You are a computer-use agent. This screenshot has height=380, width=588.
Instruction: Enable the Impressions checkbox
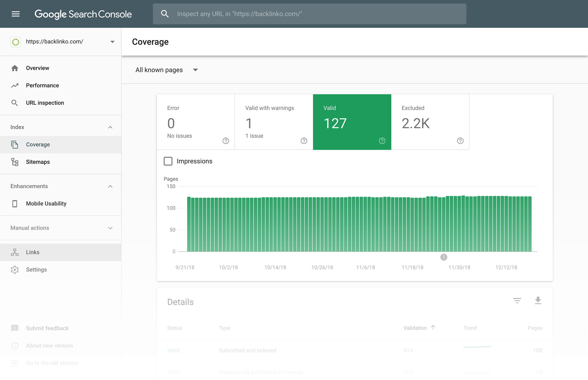coord(168,161)
